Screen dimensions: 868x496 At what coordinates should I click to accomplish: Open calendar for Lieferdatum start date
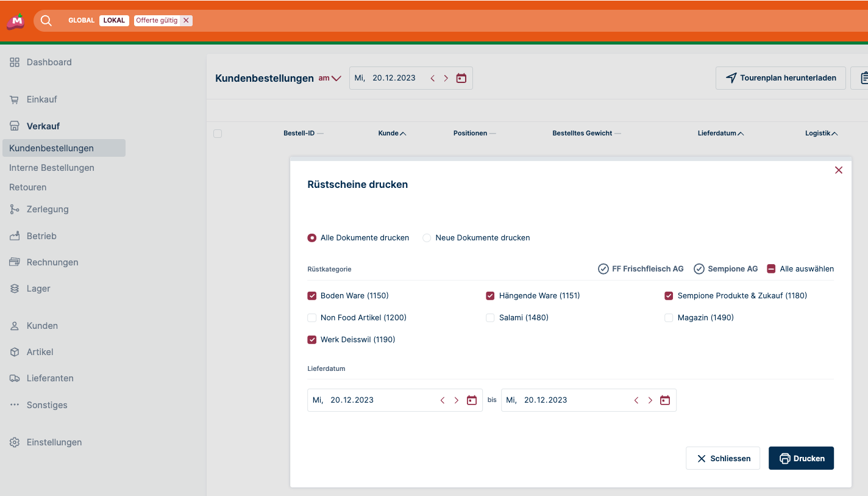(471, 400)
